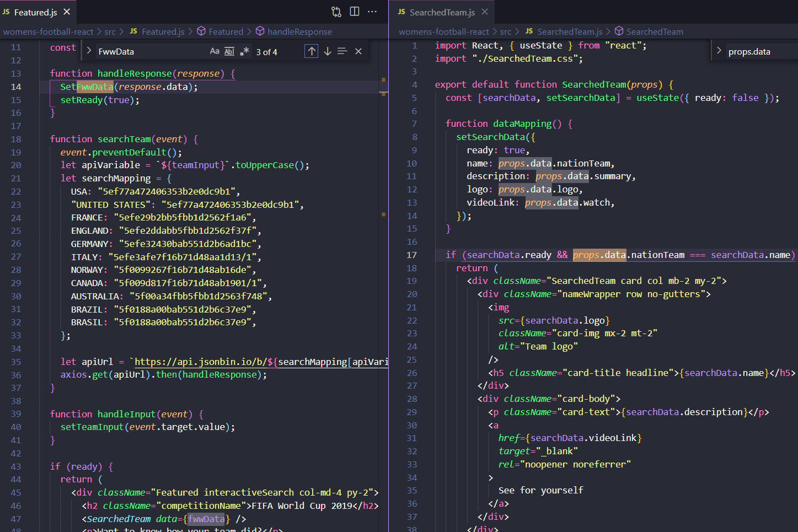Image resolution: width=798 pixels, height=532 pixels.
Task: Open Featured symbol breadcrumb
Action: coord(220,31)
